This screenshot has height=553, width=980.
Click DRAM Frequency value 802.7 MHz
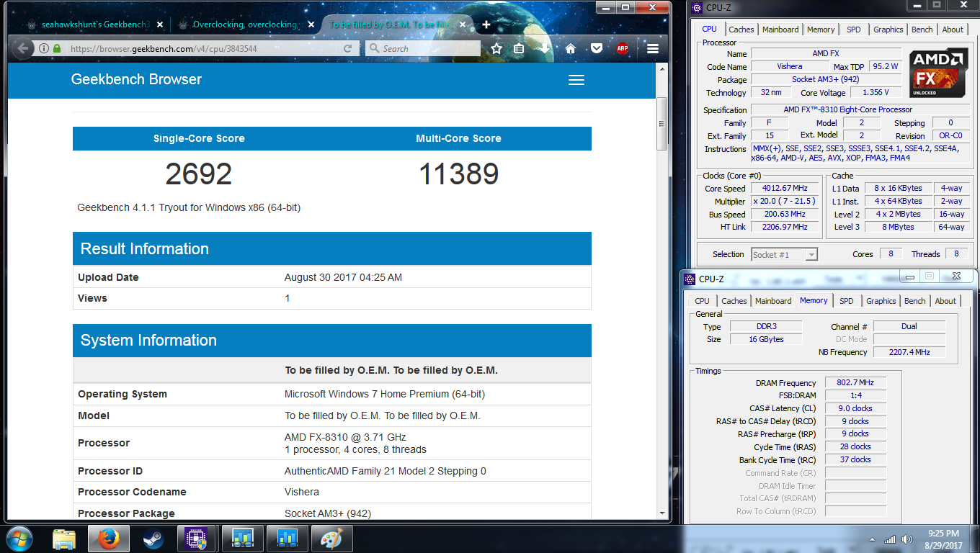[855, 382]
